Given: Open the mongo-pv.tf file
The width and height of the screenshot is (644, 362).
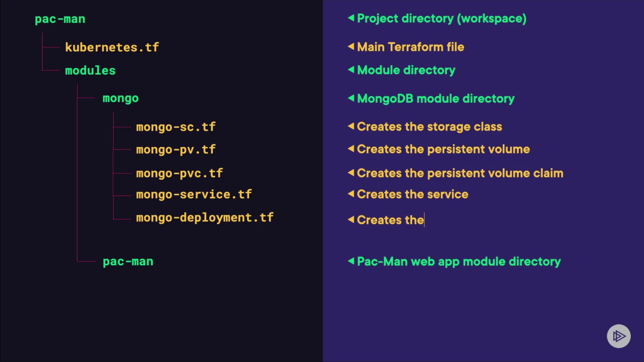Looking at the screenshot, I should click(176, 149).
